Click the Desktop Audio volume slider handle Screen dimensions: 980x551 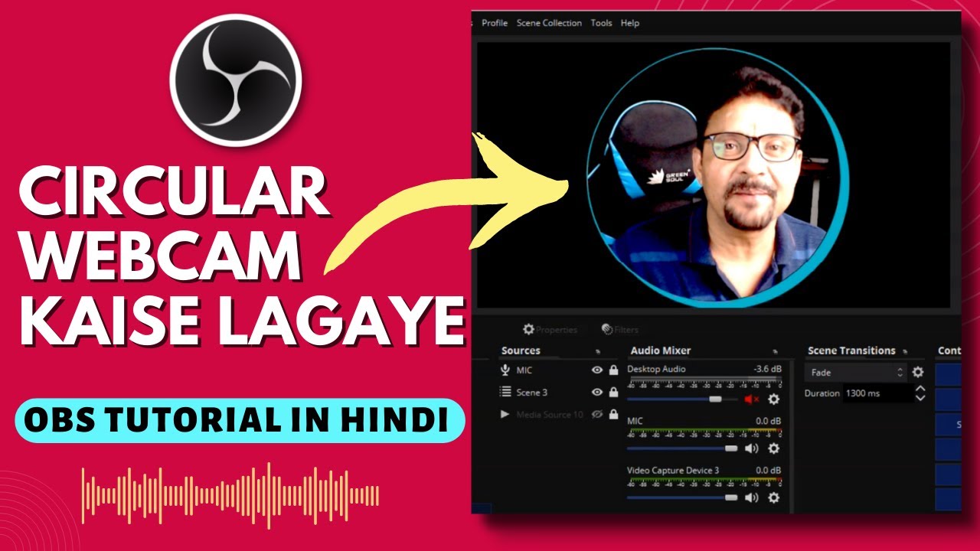click(715, 399)
